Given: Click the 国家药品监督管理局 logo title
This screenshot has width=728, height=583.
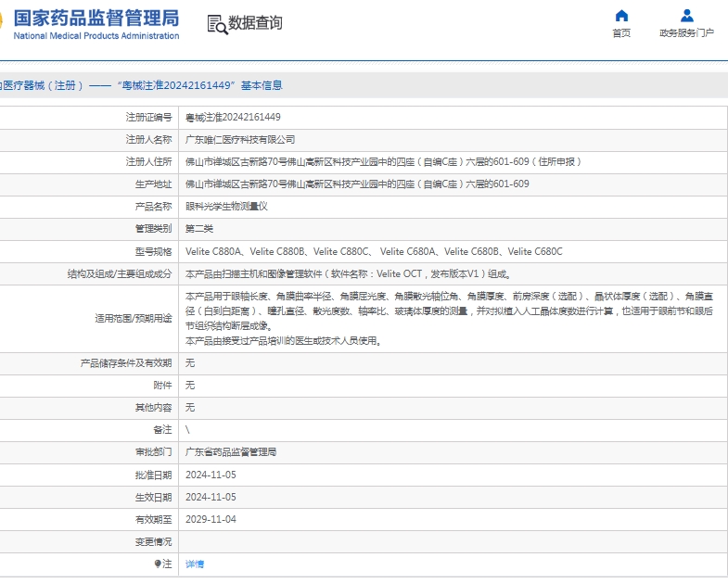Looking at the screenshot, I should [x=96, y=18].
